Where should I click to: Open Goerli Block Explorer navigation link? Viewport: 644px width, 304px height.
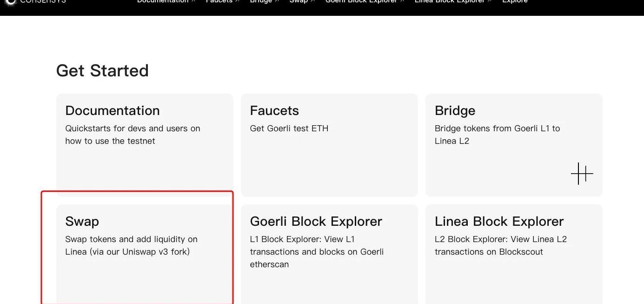click(x=361, y=2)
